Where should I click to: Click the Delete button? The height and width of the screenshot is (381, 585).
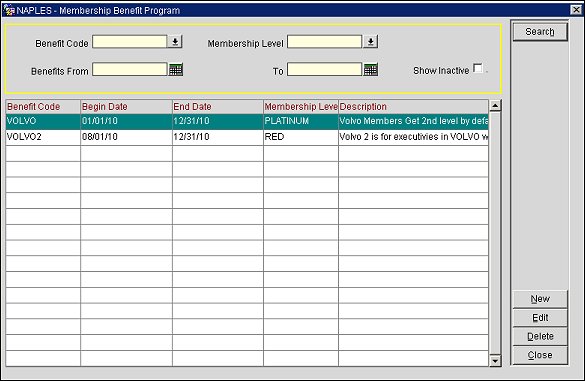point(540,336)
